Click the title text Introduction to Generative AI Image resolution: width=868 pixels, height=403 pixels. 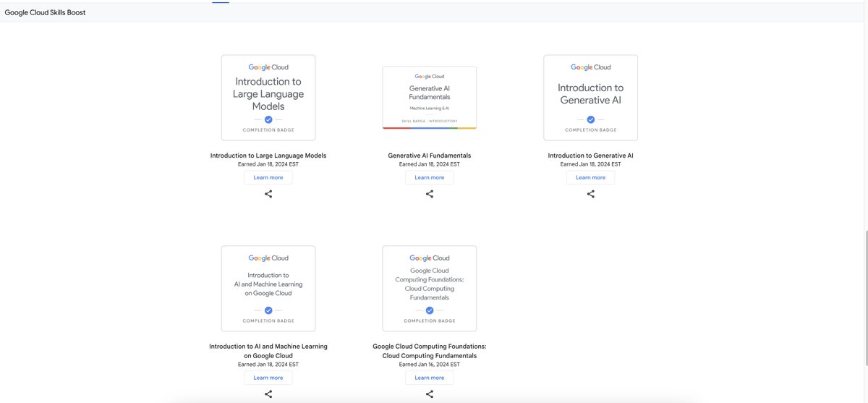(591, 156)
